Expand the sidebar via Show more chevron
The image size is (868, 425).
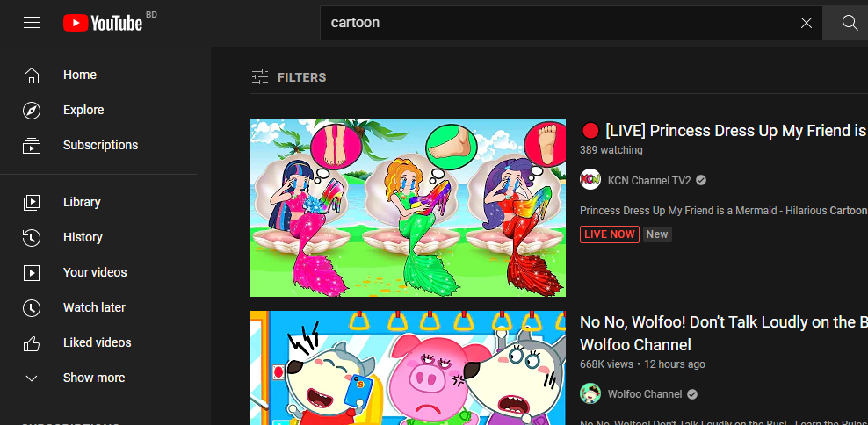[x=32, y=378]
